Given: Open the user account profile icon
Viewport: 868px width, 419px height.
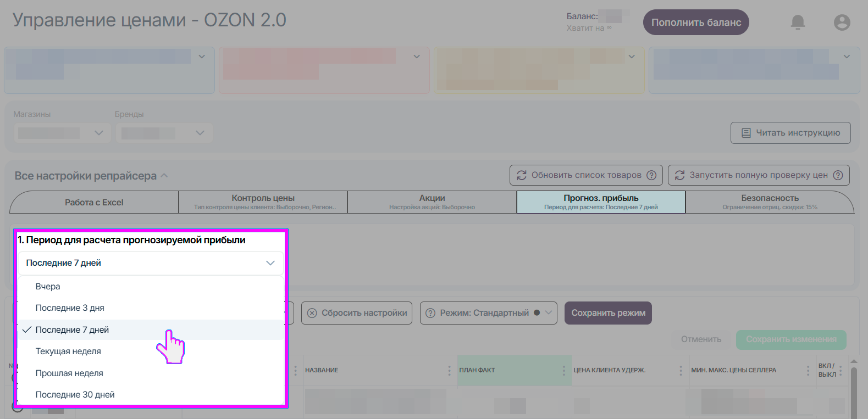Looking at the screenshot, I should pyautogui.click(x=842, y=22).
